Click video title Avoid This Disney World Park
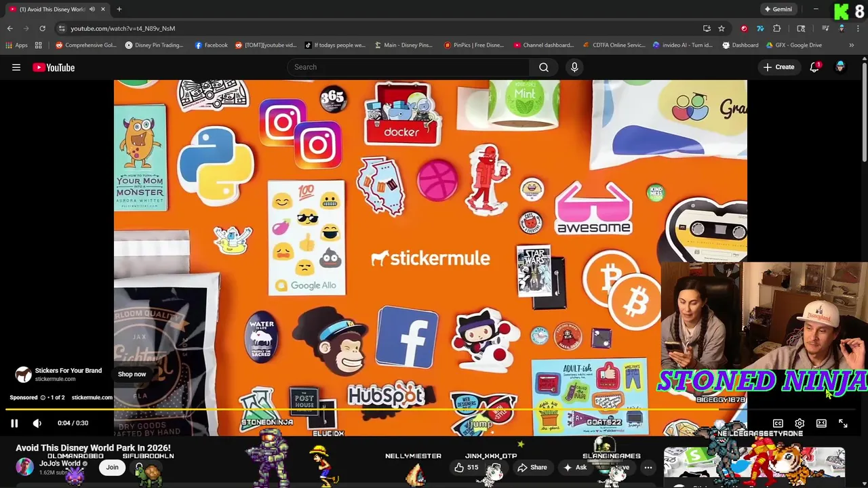This screenshot has width=868, height=488. 93,448
